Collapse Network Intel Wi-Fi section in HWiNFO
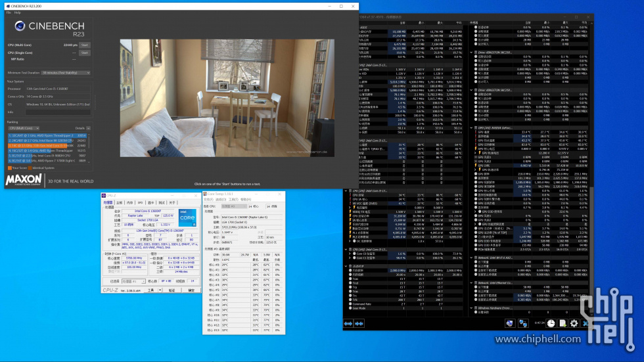Image resolution: width=644 pixels, height=362 pixels. [x=472, y=258]
